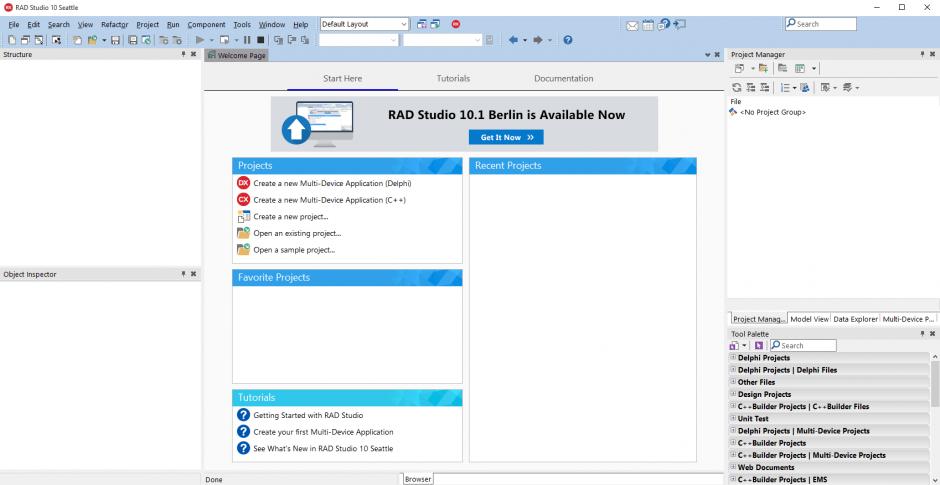This screenshot has width=940, height=485.
Task: Switch to the Model View tab
Action: point(809,320)
